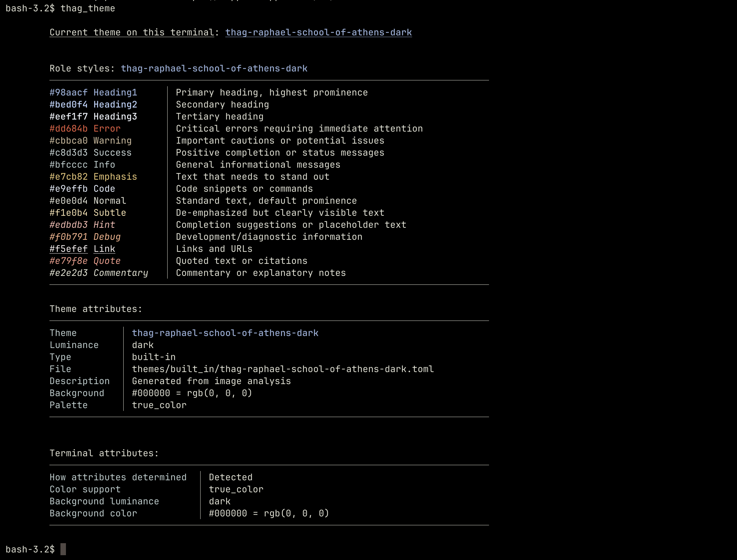This screenshot has width=737, height=560.
Task: Click the Generated from image analysis description
Action: coord(211,381)
